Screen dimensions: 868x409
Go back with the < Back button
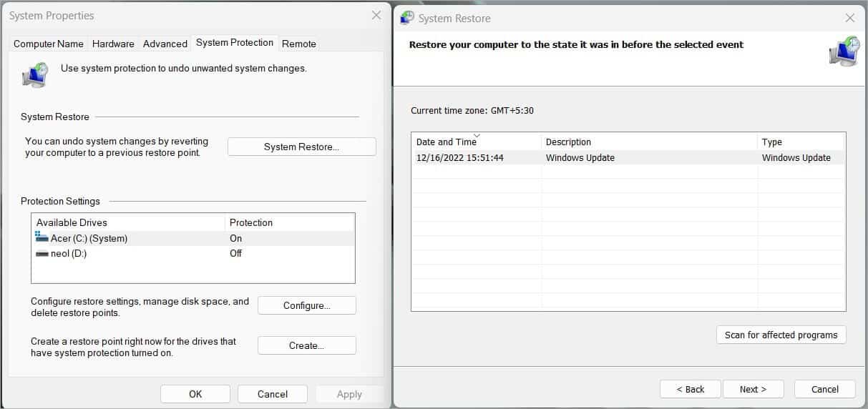(691, 389)
